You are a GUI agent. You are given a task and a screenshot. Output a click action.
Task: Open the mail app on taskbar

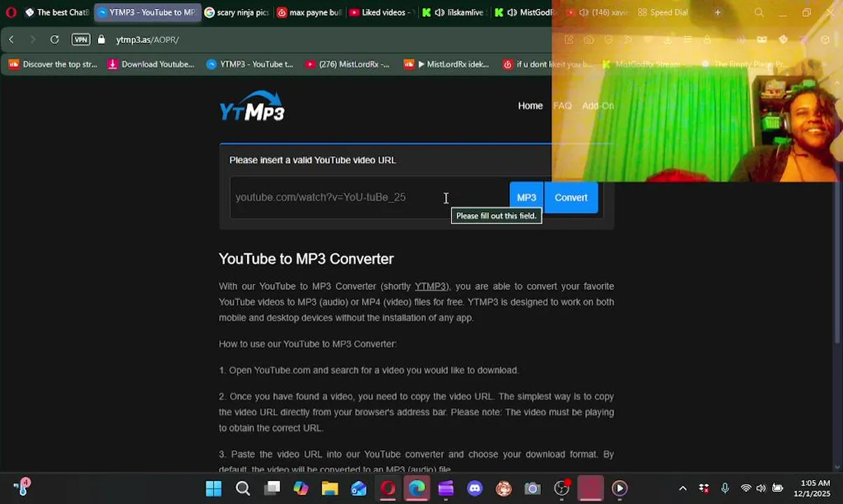click(358, 488)
